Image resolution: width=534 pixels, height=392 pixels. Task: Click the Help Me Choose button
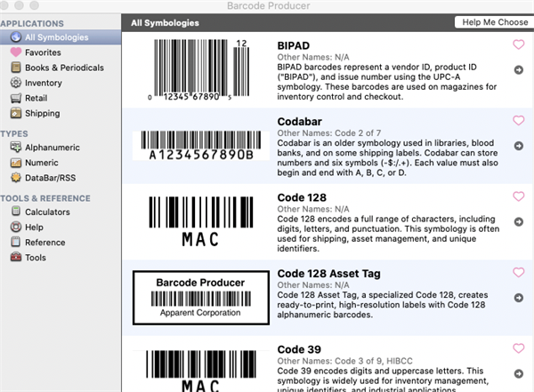(x=495, y=22)
